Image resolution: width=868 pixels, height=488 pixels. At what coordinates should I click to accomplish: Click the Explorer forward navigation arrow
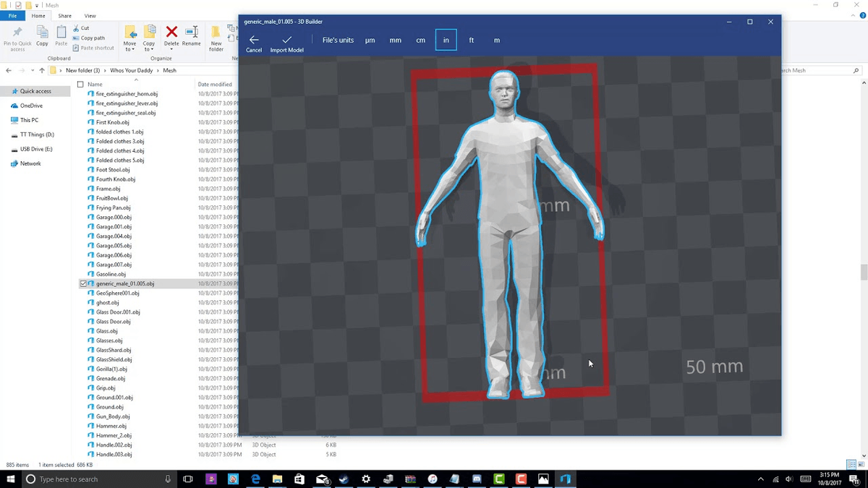[x=22, y=70]
